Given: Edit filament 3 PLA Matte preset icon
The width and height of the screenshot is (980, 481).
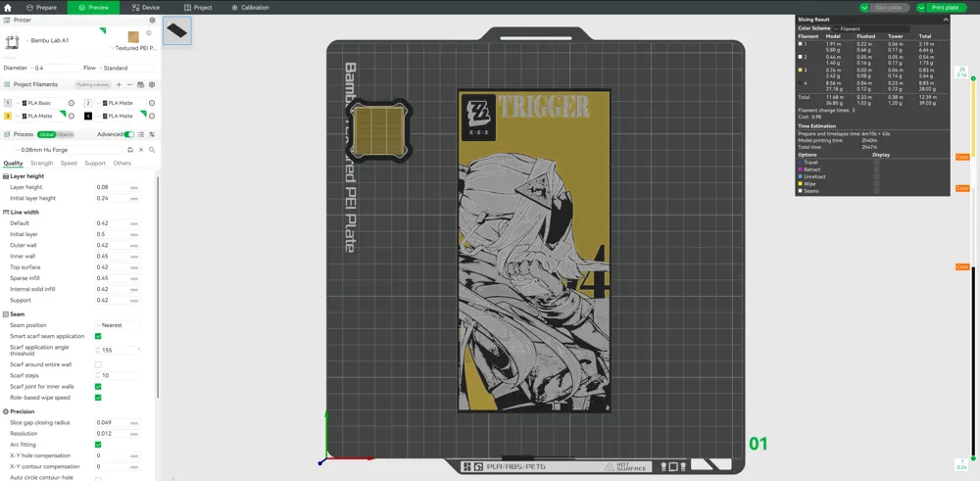Looking at the screenshot, I should 72,117.
